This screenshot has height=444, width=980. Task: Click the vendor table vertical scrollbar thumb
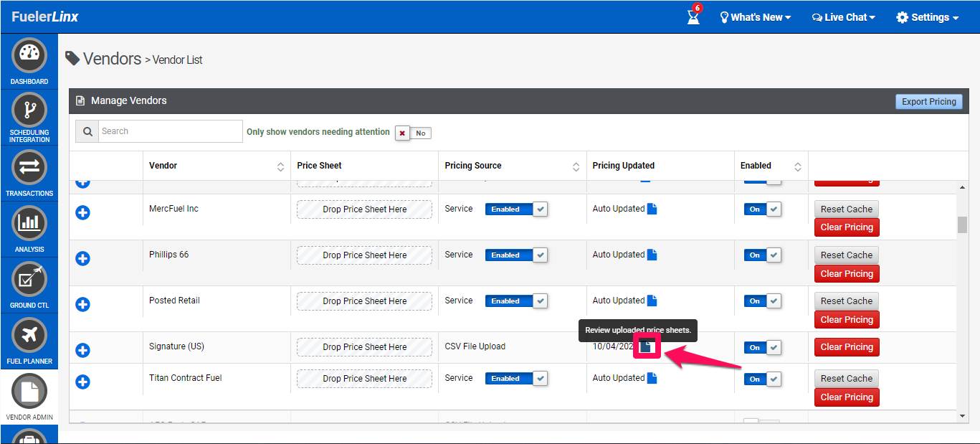pyautogui.click(x=962, y=225)
